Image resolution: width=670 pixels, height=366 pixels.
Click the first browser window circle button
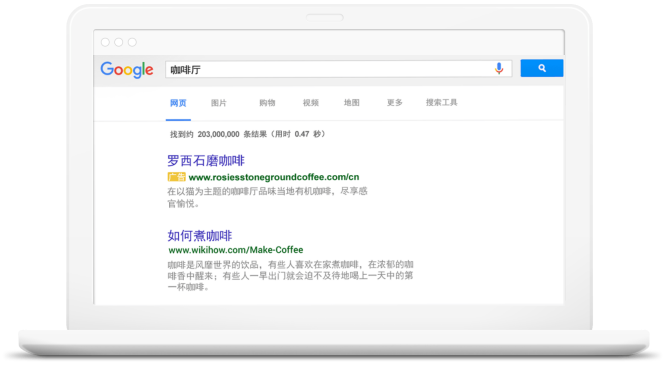(105, 42)
